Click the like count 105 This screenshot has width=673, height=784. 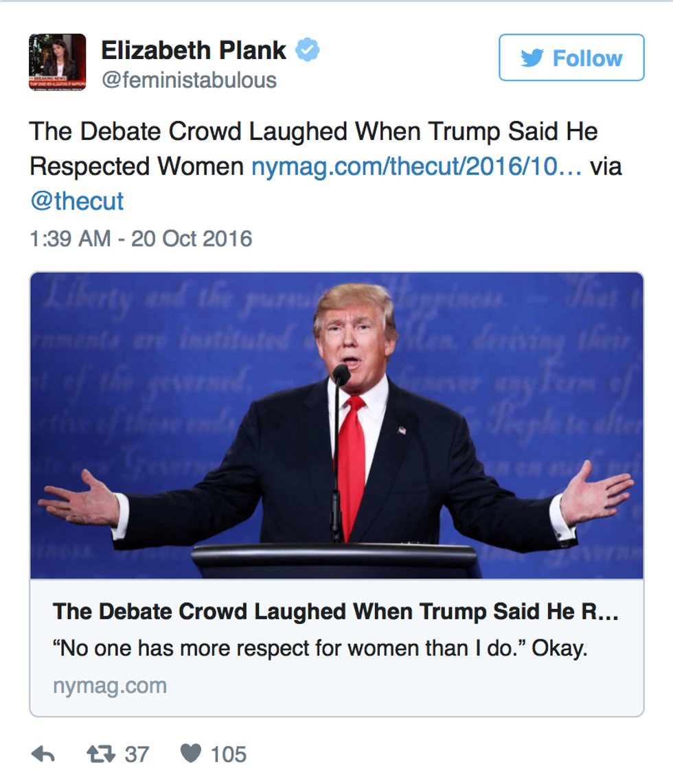coord(229,754)
